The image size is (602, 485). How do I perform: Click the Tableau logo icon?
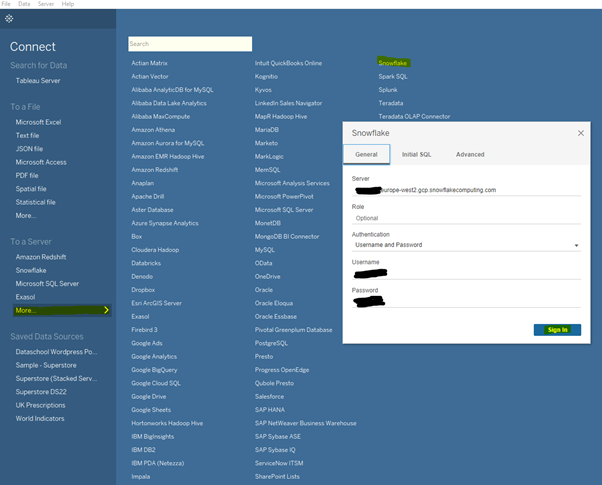pyautogui.click(x=9, y=18)
